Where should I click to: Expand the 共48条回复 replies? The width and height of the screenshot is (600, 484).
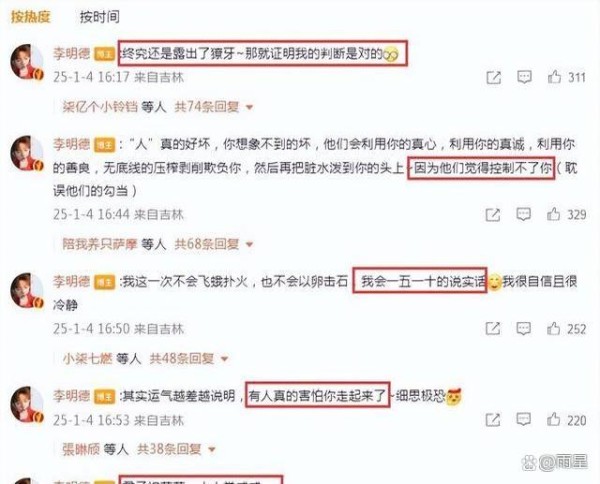coord(189,359)
